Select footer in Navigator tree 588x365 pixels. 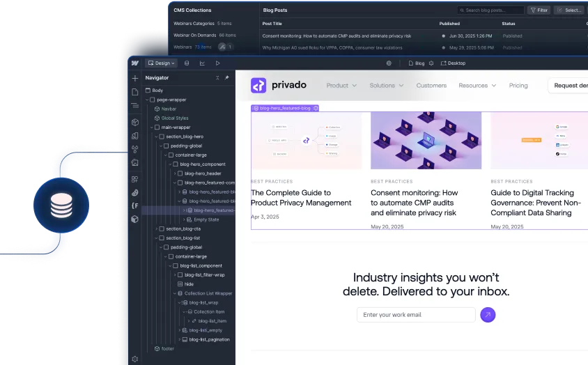pos(164,349)
